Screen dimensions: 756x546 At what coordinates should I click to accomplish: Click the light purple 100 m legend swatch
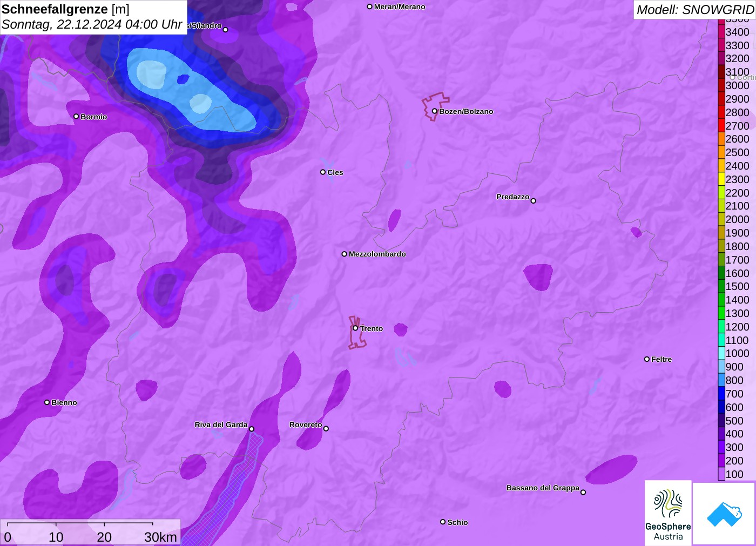721,474
